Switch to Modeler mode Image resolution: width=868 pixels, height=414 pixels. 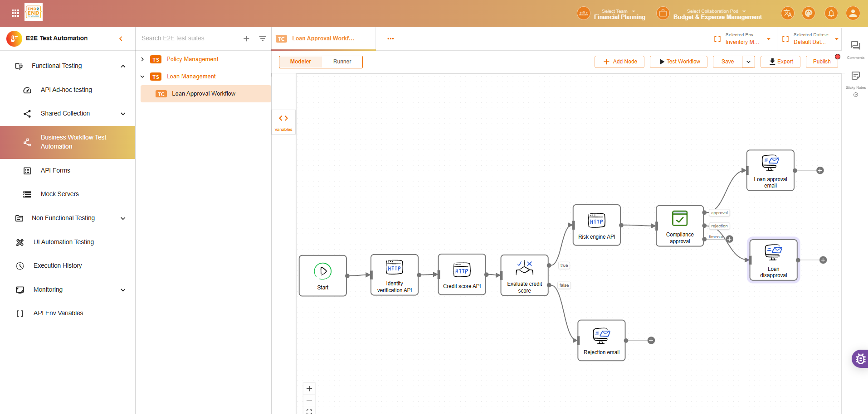click(300, 62)
